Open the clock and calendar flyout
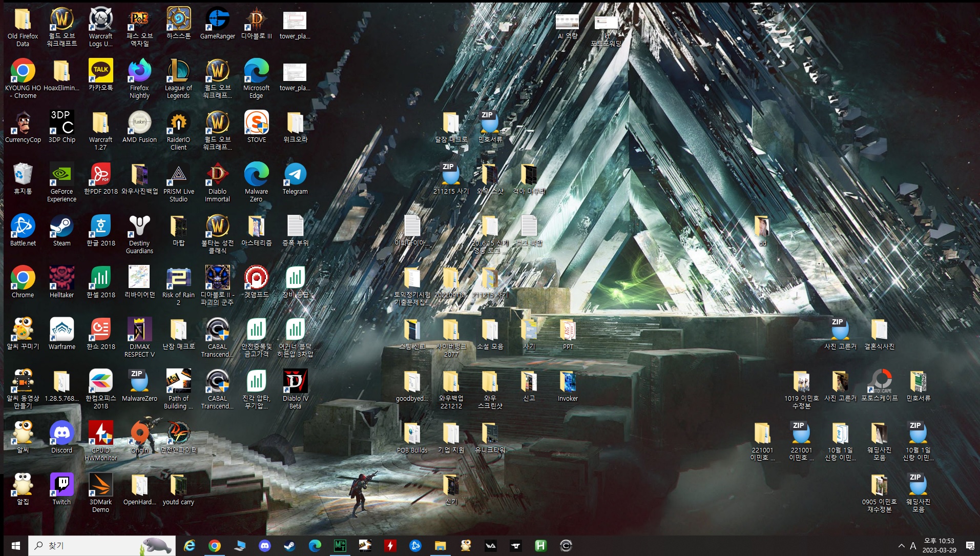Screen dimensions: 980x556 (x=939, y=546)
